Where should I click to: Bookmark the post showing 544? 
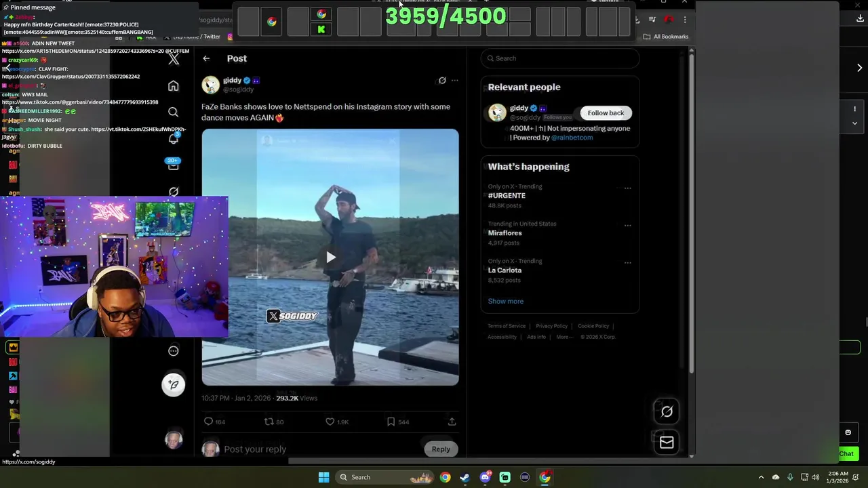398,422
